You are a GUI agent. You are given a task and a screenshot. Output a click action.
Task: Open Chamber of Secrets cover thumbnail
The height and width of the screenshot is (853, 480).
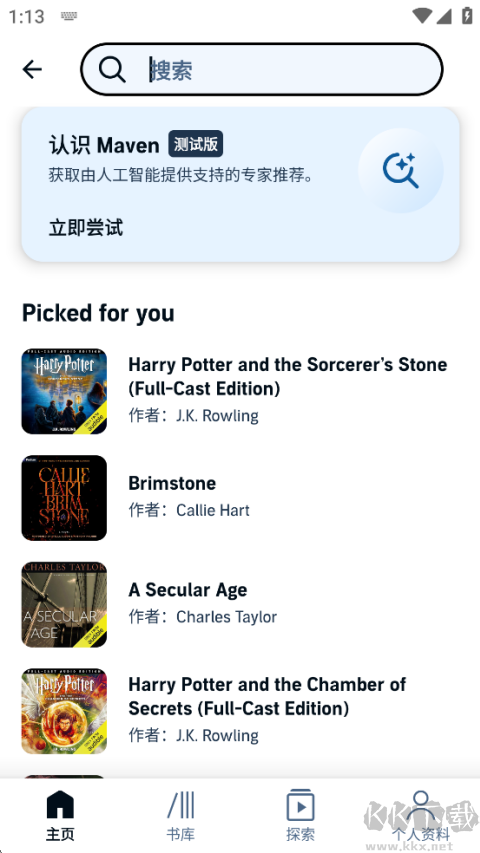coord(64,711)
